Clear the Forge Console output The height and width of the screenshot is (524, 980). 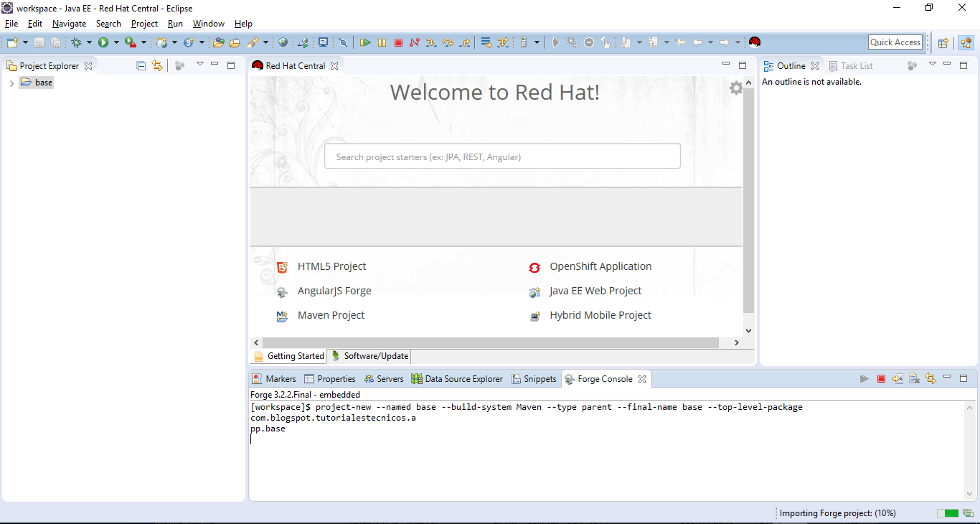(915, 378)
